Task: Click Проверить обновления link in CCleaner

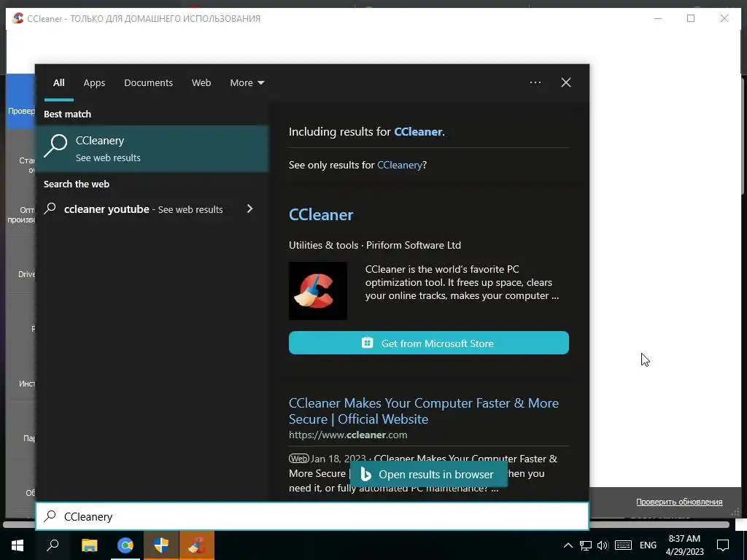Action: point(679,502)
